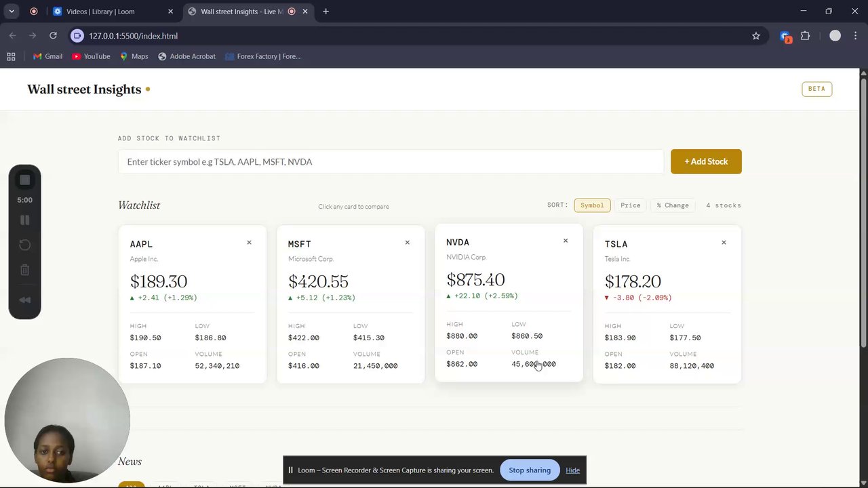Sort watchlist by % Change

pos(673,205)
